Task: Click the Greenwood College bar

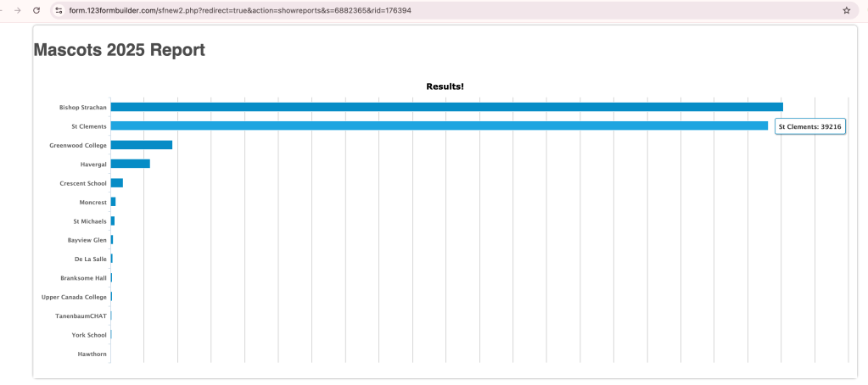Action: [142, 145]
